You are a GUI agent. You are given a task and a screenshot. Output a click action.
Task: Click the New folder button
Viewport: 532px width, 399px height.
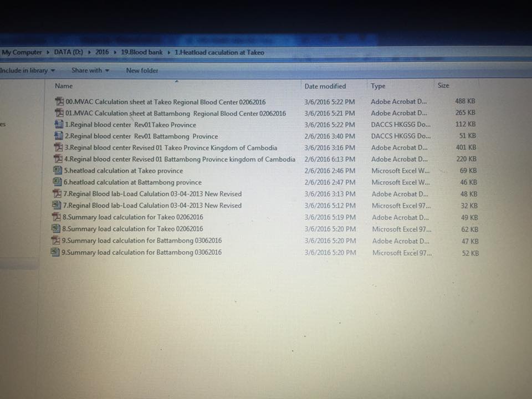(142, 70)
